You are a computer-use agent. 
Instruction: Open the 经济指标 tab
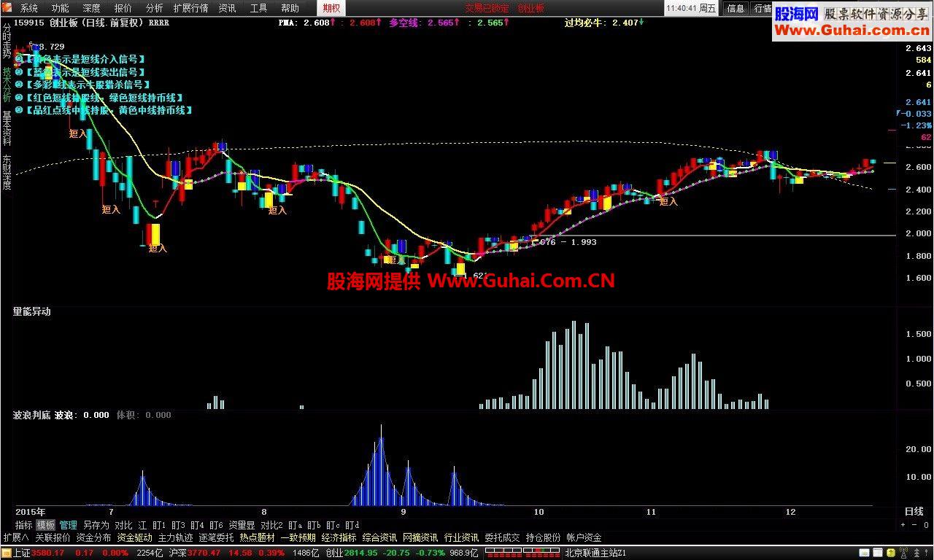pos(339,538)
